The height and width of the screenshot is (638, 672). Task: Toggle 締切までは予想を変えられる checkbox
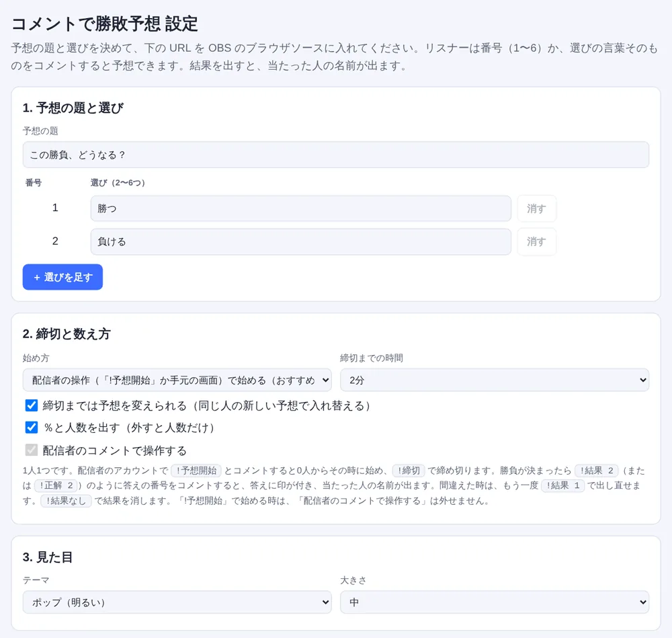coord(32,405)
